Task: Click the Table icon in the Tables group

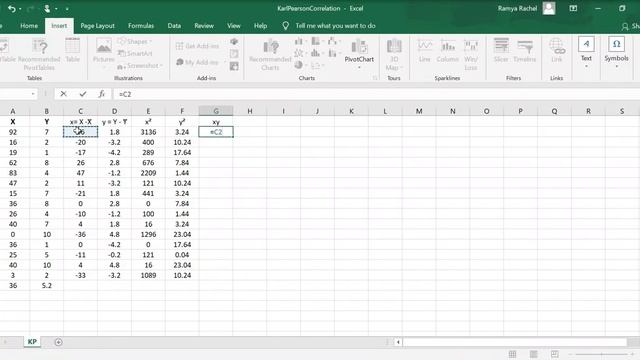Action: pyautogui.click(x=72, y=46)
